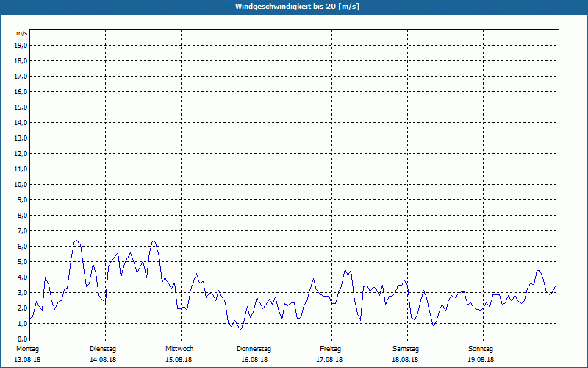Select the 5,0 y-axis value
This screenshot has height=368, width=588.
point(22,262)
